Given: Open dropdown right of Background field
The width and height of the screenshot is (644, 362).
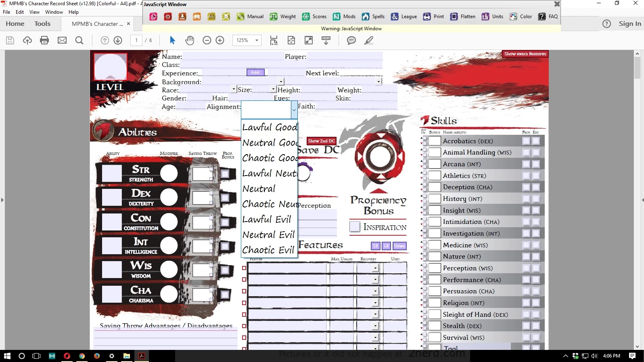Looking at the screenshot, I should 379,82.
